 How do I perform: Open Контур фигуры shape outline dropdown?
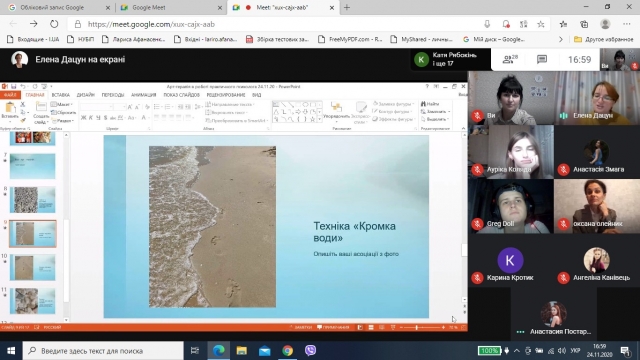pos(393,111)
